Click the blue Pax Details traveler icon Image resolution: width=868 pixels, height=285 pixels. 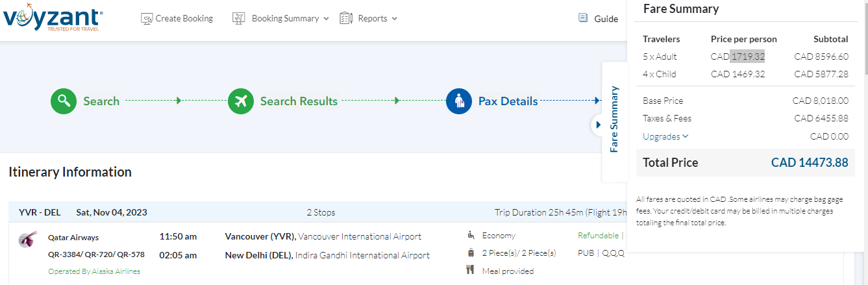pos(459,101)
